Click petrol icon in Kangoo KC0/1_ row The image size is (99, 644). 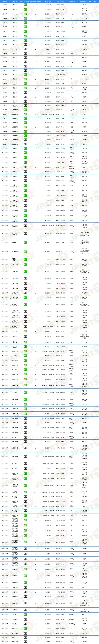coord(25,252)
